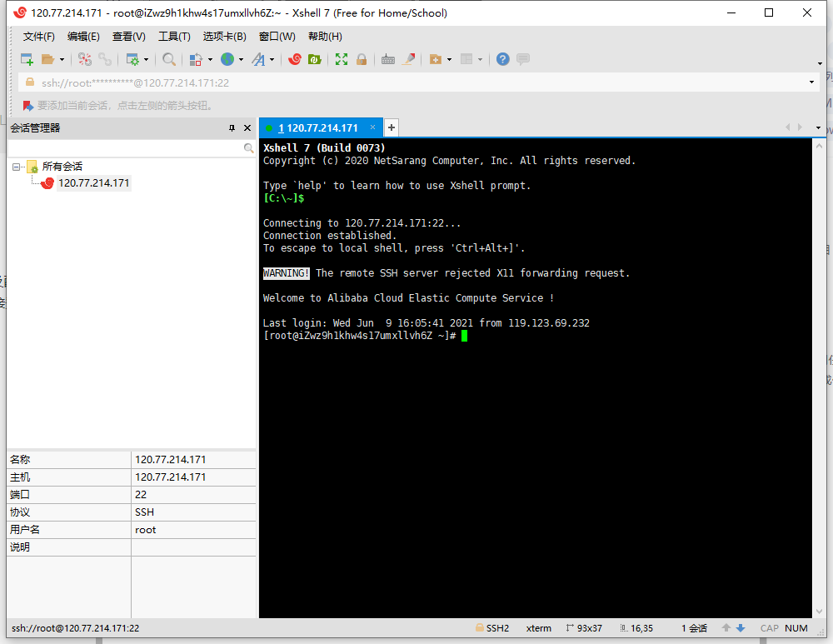Click the speech bubble feedback icon
The image size is (833, 644).
[523, 59]
